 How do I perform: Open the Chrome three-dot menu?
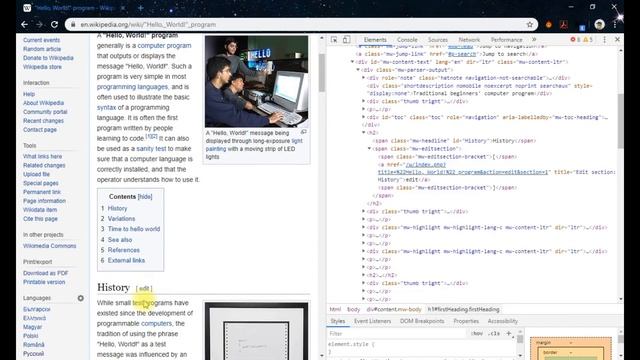615,24
